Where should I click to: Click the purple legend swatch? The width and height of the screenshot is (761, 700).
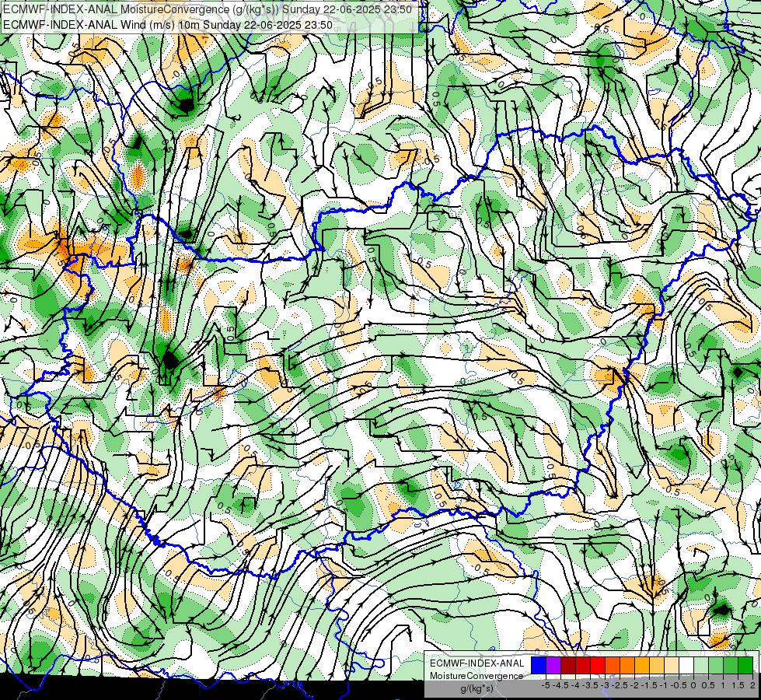553,665
